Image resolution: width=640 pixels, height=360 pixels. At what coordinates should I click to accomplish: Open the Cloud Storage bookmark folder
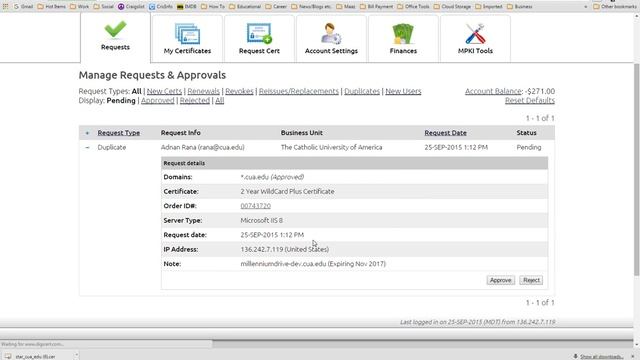pyautogui.click(x=452, y=7)
